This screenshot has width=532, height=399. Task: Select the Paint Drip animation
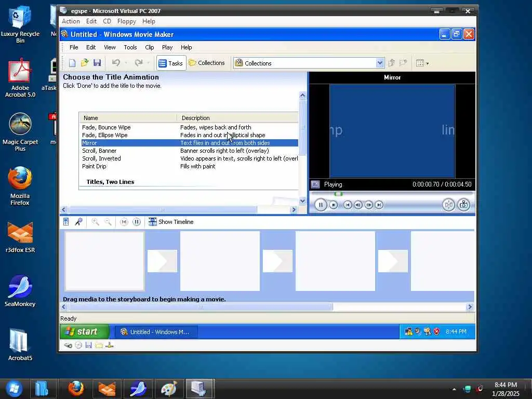pos(189,166)
